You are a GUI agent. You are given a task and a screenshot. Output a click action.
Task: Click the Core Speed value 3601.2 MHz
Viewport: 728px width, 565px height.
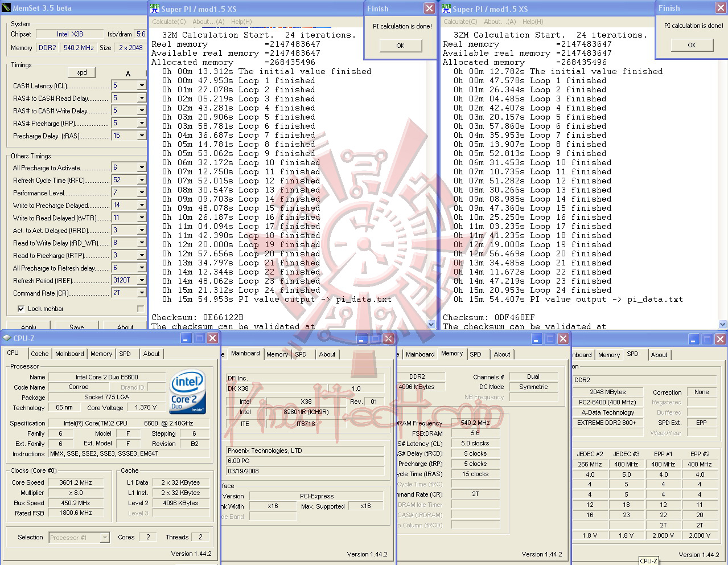click(x=76, y=482)
